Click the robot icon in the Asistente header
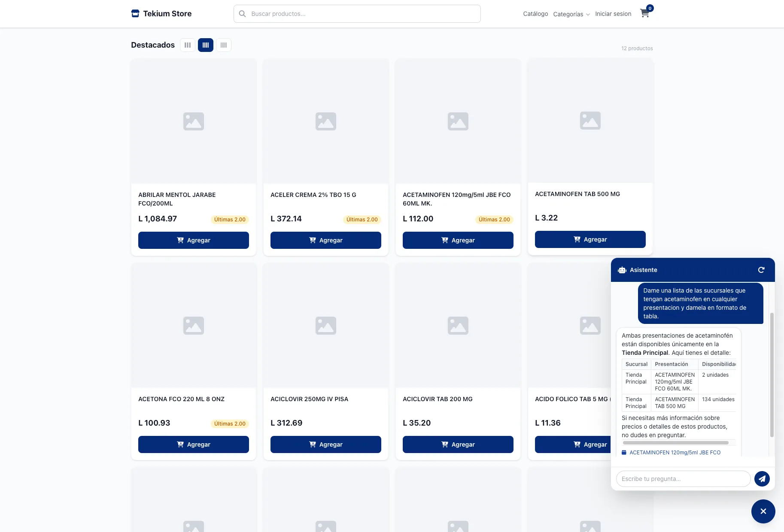Image resolution: width=784 pixels, height=532 pixels. point(622,270)
